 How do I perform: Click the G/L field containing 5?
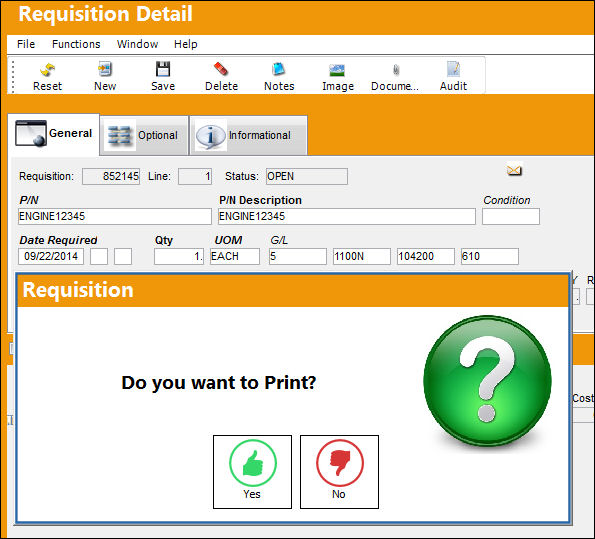click(x=298, y=256)
